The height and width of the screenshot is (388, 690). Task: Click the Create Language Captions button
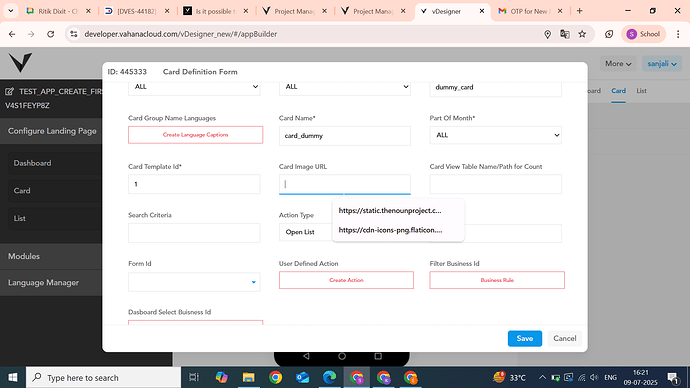tap(195, 135)
